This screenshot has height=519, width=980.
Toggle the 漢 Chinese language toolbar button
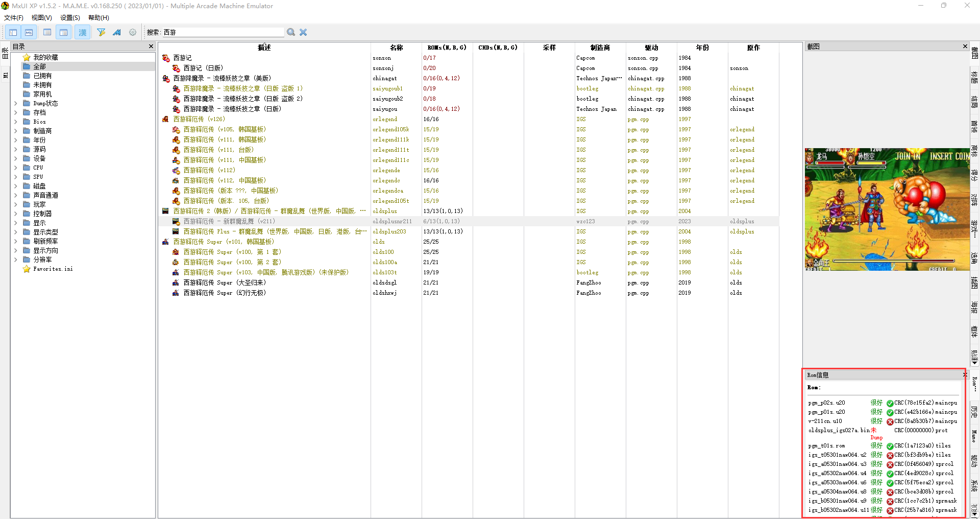click(x=82, y=32)
